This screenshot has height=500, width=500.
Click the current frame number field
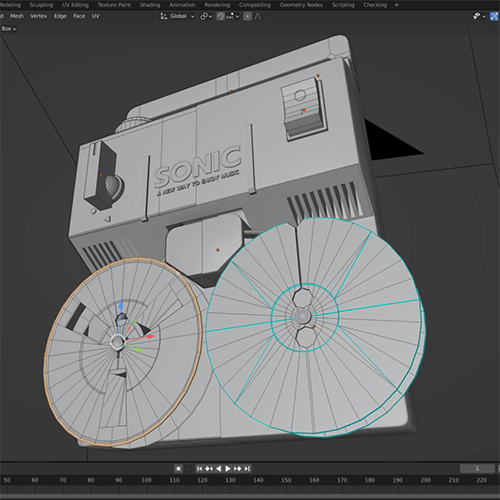(x=477, y=469)
